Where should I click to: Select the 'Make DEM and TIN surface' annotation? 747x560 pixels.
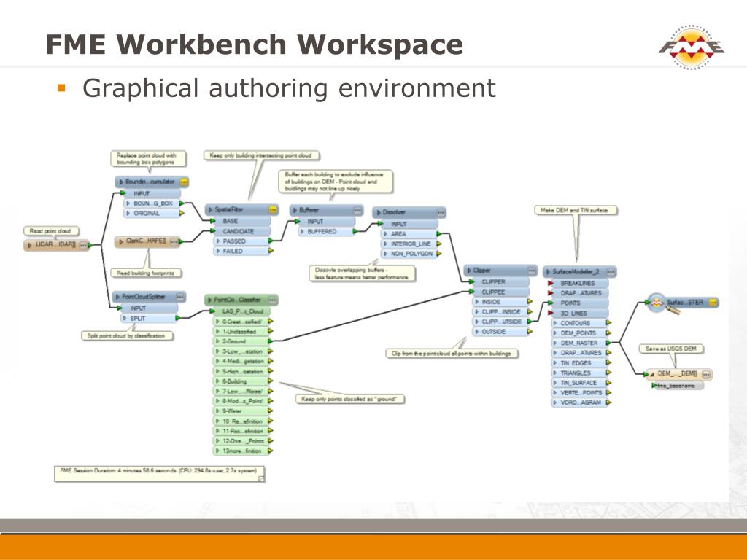click(x=576, y=210)
